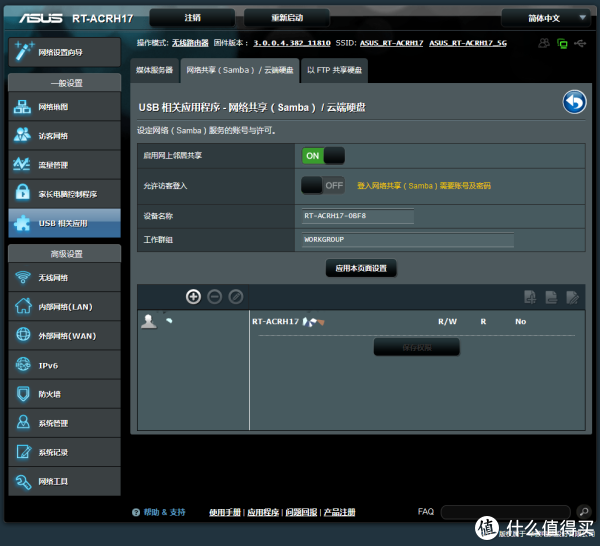The height and width of the screenshot is (546, 600).
Task: Toggle allow guest login OFF switch
Action: coord(323,186)
